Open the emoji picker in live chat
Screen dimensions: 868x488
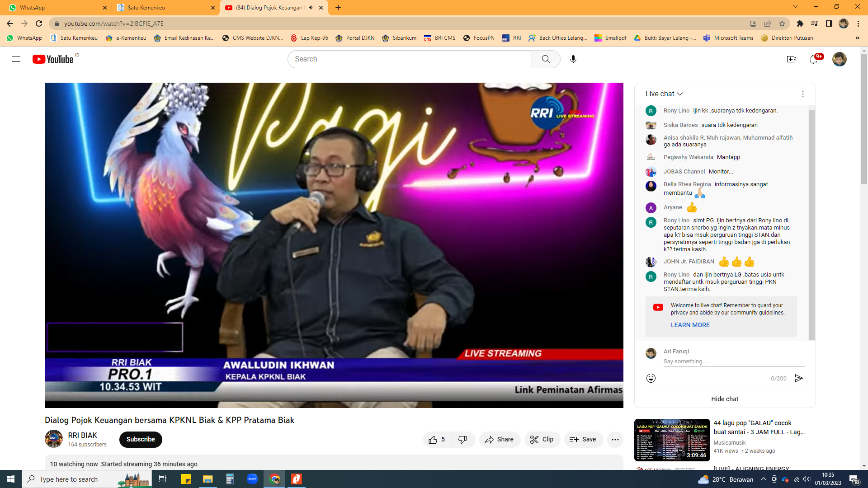(x=651, y=378)
